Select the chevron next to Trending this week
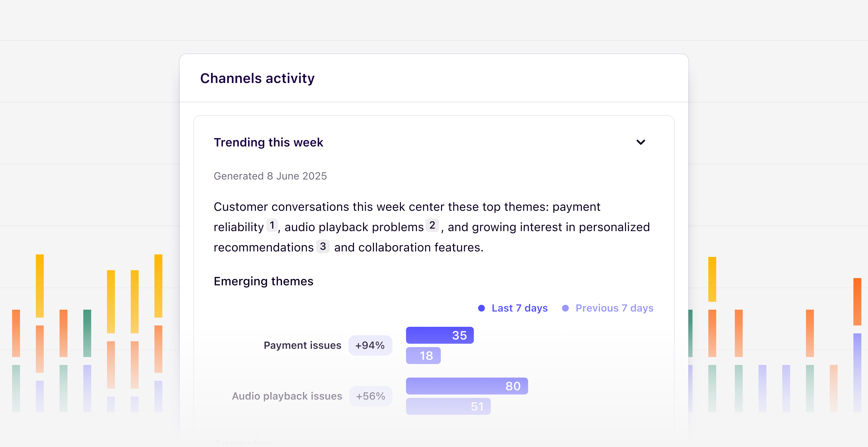Viewport: 868px width, 447px height. 641,142
